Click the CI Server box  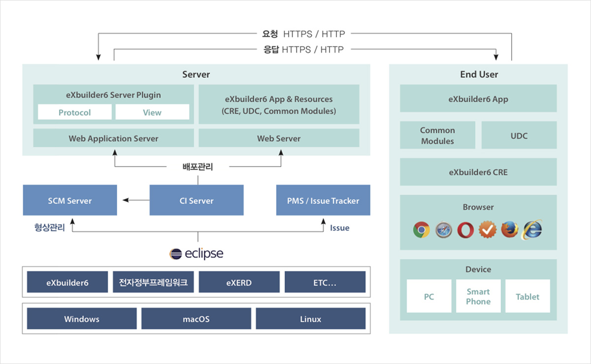pyautogui.click(x=197, y=200)
